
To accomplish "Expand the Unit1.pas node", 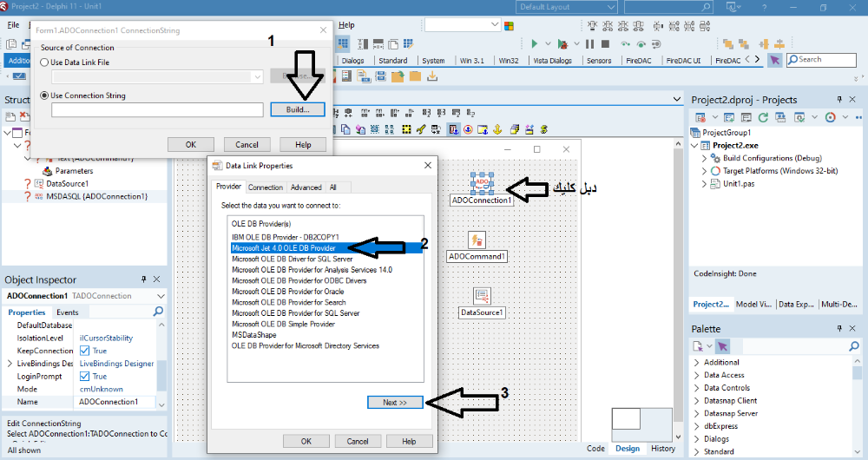I will 704,184.
